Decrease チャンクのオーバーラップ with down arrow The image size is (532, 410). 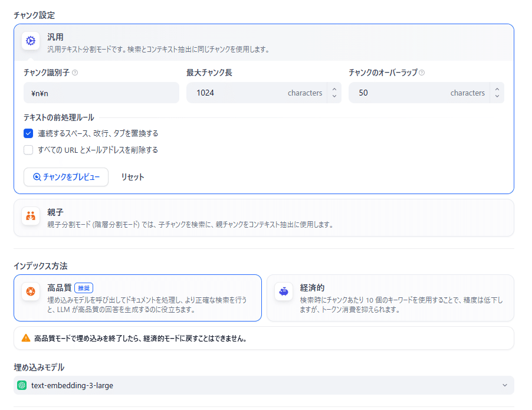(497, 96)
